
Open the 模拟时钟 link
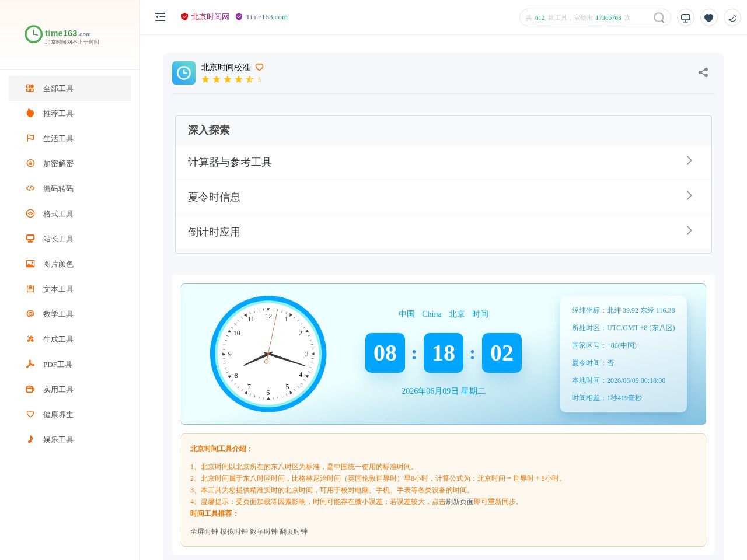point(234,531)
